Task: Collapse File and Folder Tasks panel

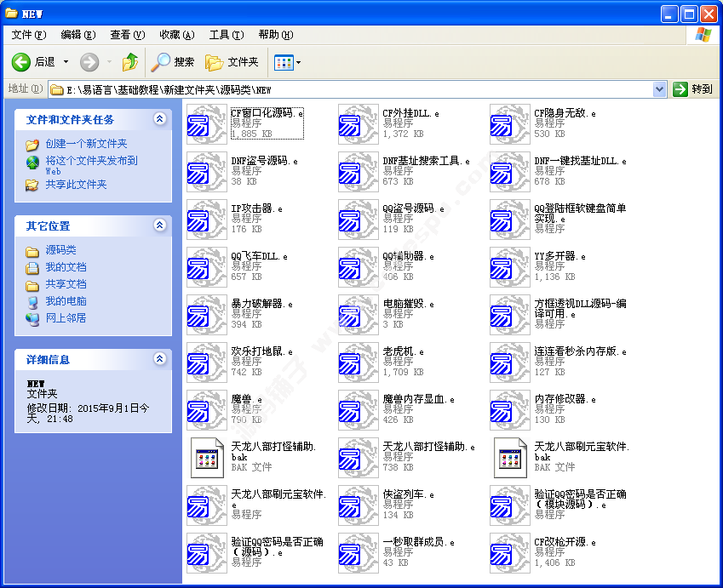Action: pyautogui.click(x=159, y=119)
